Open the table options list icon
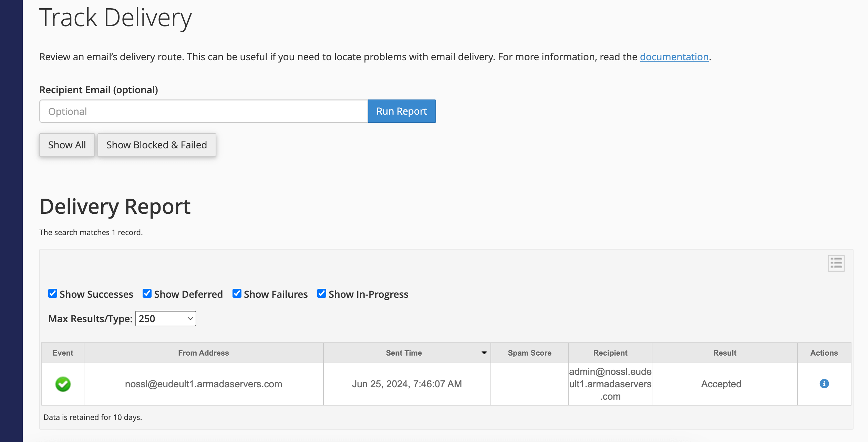Screen dimensions: 868x442 [x=836, y=263]
